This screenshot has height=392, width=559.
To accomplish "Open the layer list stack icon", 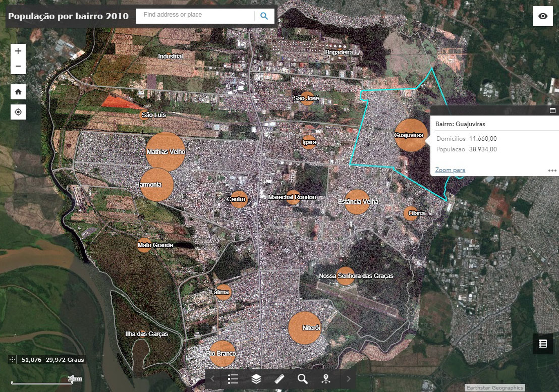I will 256,379.
